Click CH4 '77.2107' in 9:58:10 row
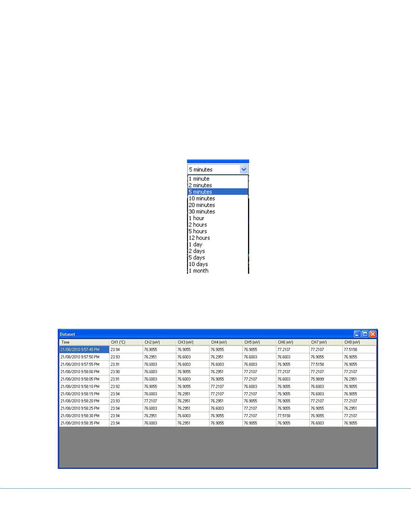The height and width of the screenshot is (532, 411). (x=226, y=387)
